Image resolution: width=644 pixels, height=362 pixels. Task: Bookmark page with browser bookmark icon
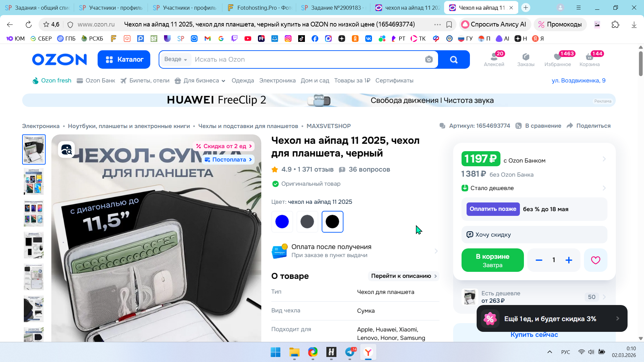[x=449, y=24]
